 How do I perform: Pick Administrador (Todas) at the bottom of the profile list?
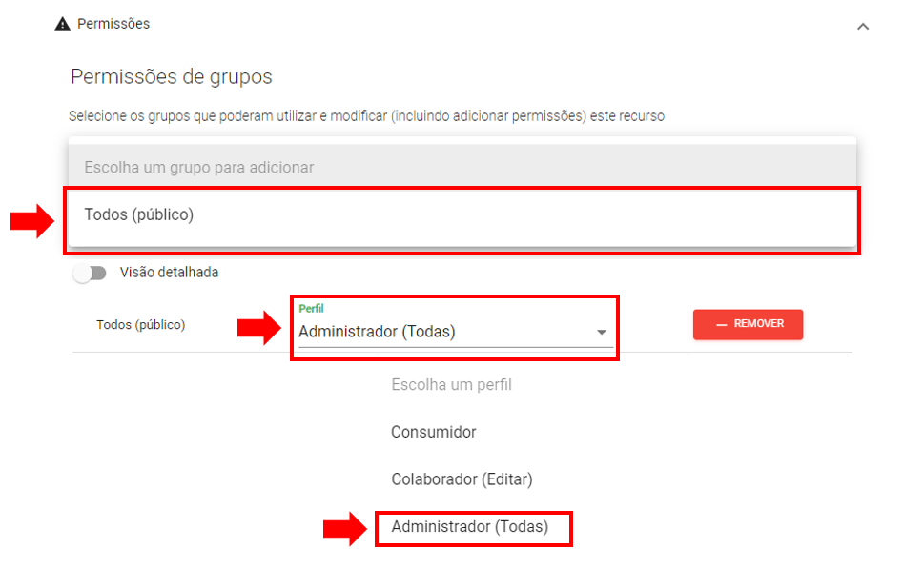pos(470,526)
